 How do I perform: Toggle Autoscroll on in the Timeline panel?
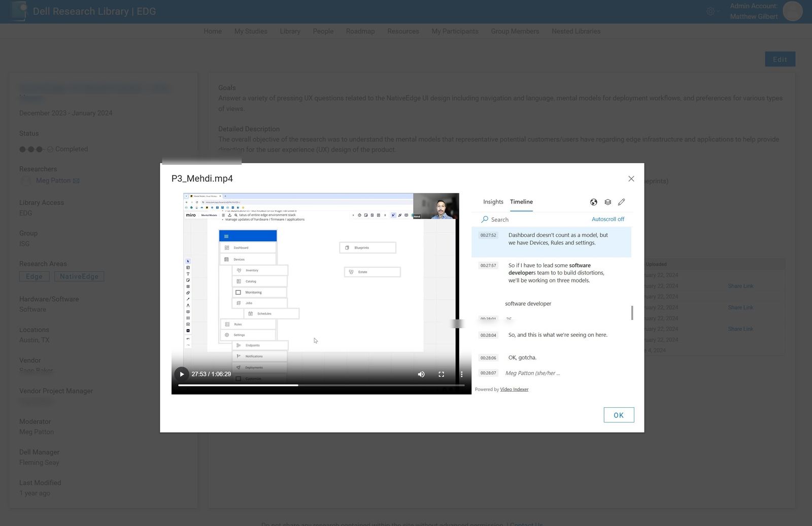click(608, 219)
